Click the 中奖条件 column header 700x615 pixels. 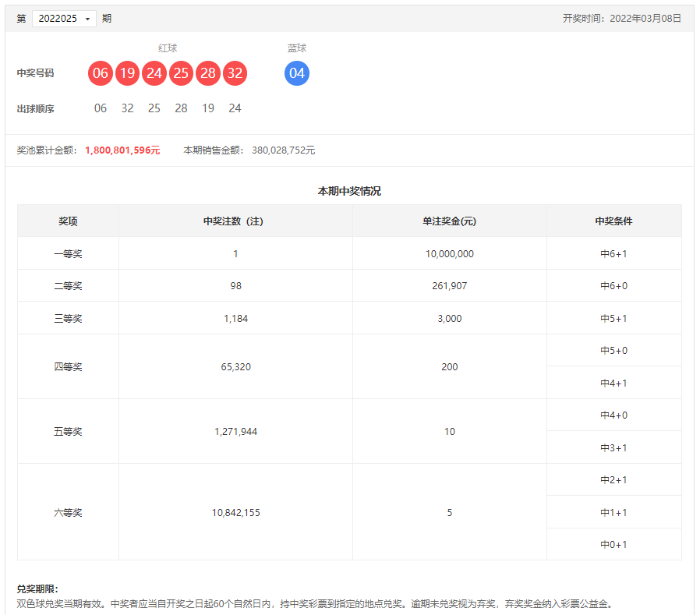tap(613, 221)
